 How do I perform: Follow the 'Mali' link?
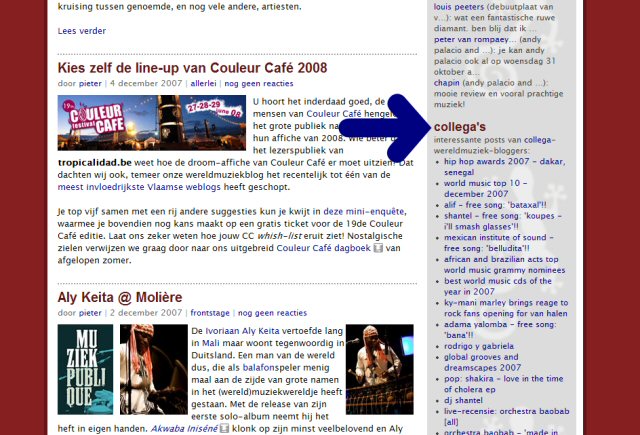[211, 343]
